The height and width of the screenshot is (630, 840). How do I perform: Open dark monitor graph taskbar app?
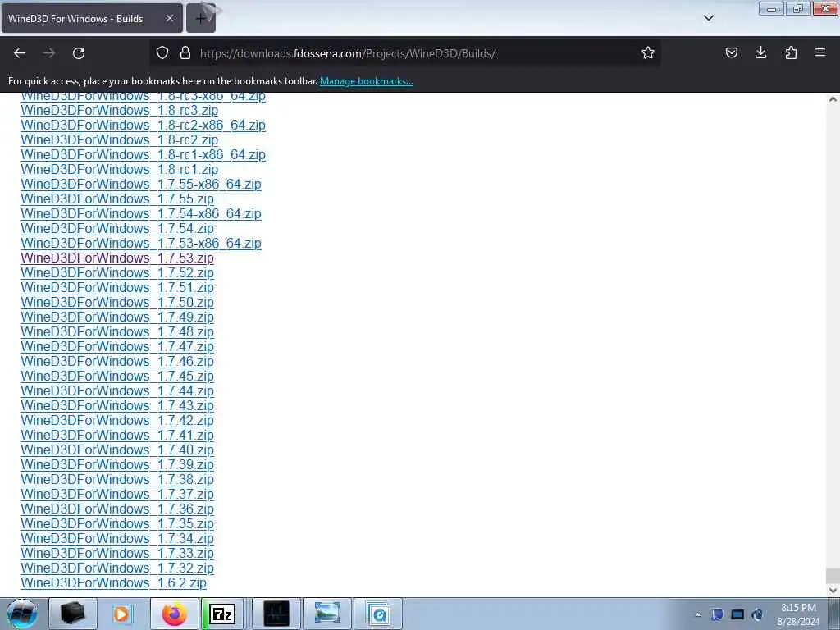pyautogui.click(x=276, y=614)
